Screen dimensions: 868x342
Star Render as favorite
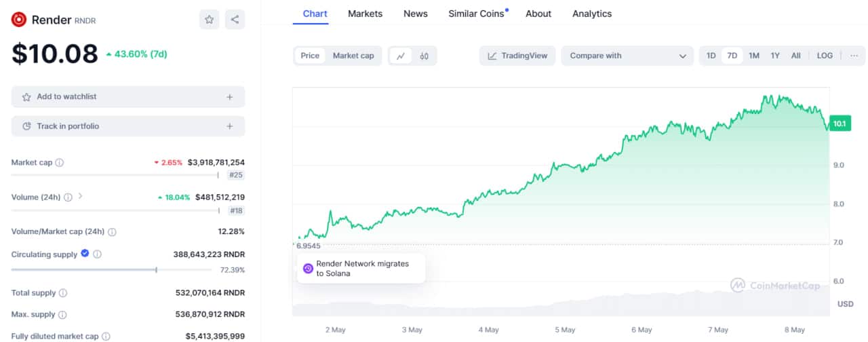pyautogui.click(x=210, y=20)
